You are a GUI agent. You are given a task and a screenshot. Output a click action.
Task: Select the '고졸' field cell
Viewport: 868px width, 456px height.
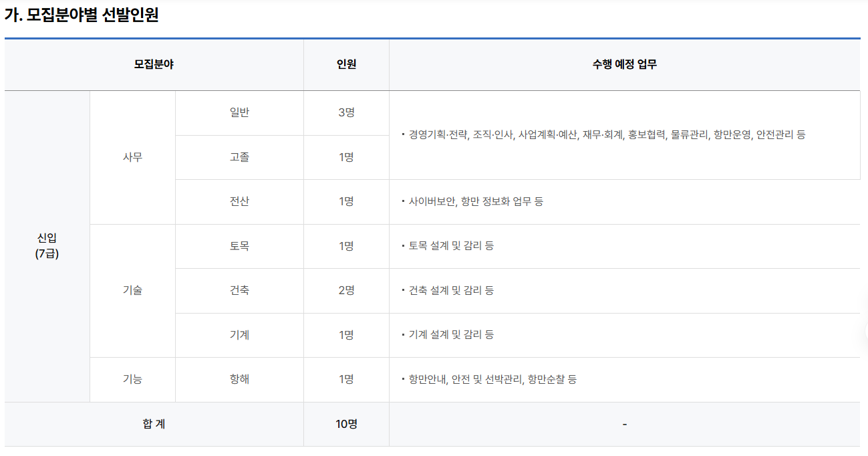click(x=239, y=157)
